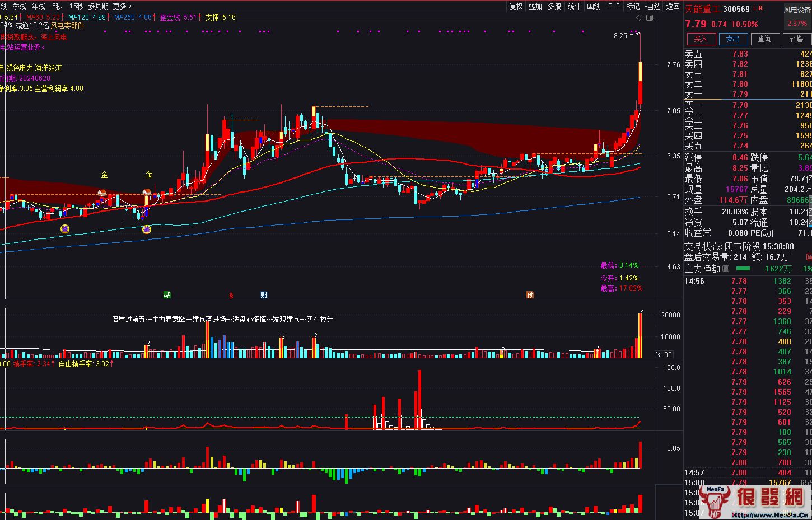Click the green 主力净额 bar indicator
Screen dimensions: 812x520
(x=743, y=269)
